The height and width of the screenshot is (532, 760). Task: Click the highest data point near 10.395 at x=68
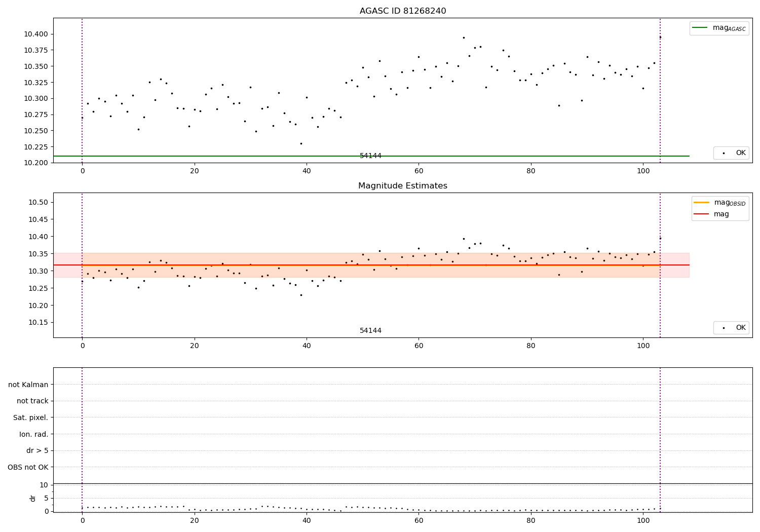tap(464, 37)
